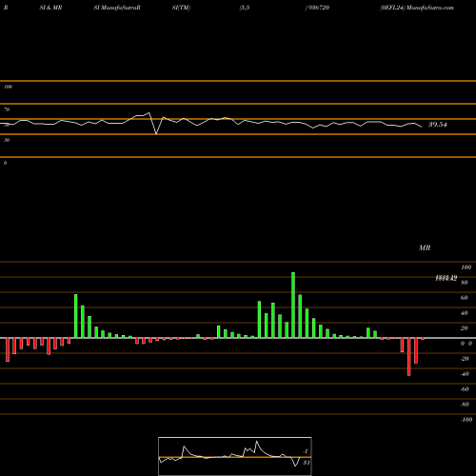Click the RSI axis label 0
Viewport: 476px width, 476px height.
coord(5,163)
